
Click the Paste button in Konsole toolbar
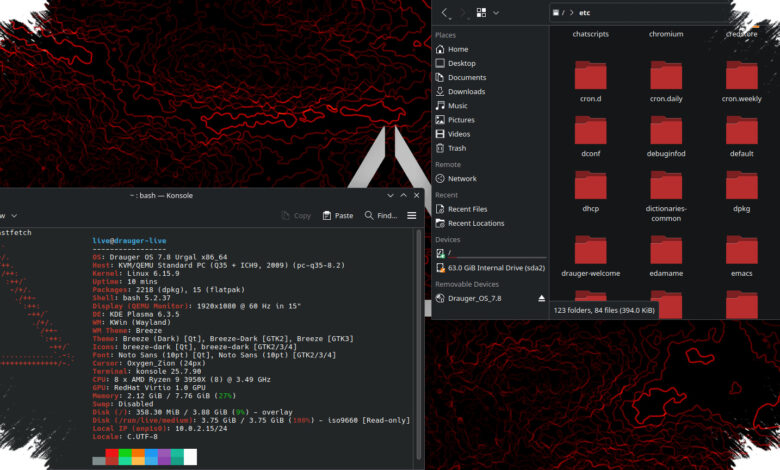[x=338, y=215]
